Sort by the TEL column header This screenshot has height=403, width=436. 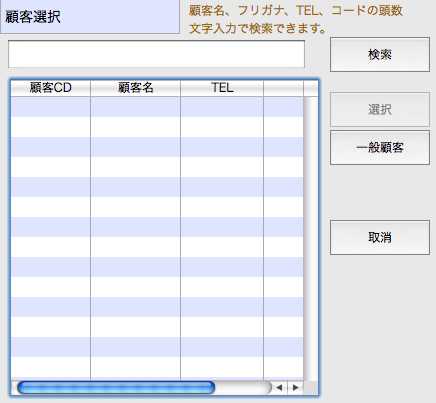coord(222,88)
